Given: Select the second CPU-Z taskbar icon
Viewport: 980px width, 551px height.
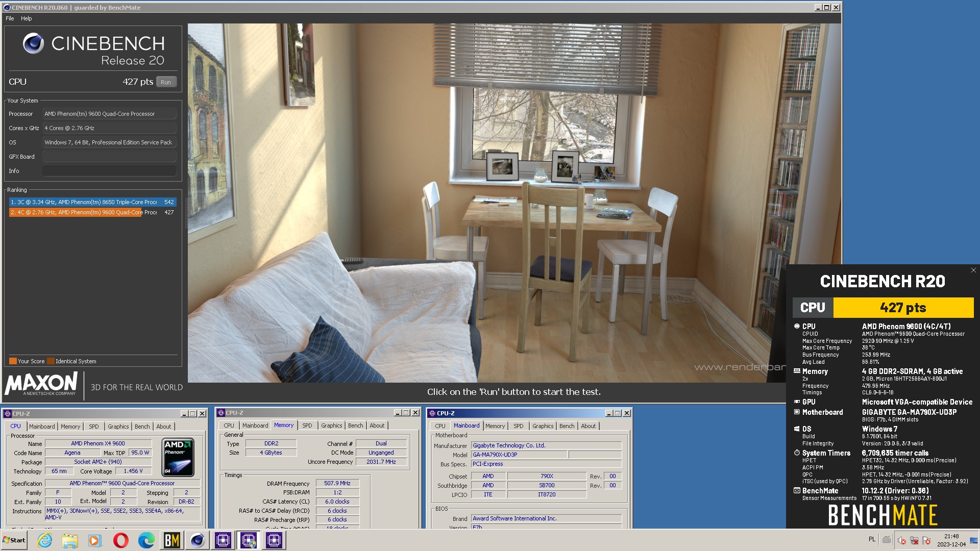Looking at the screenshot, I should tap(248, 540).
